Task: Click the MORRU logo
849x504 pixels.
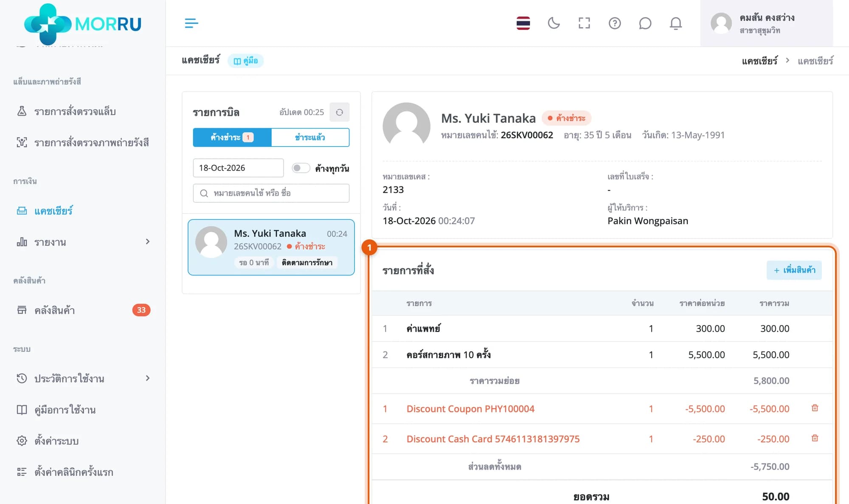Action: tap(83, 23)
